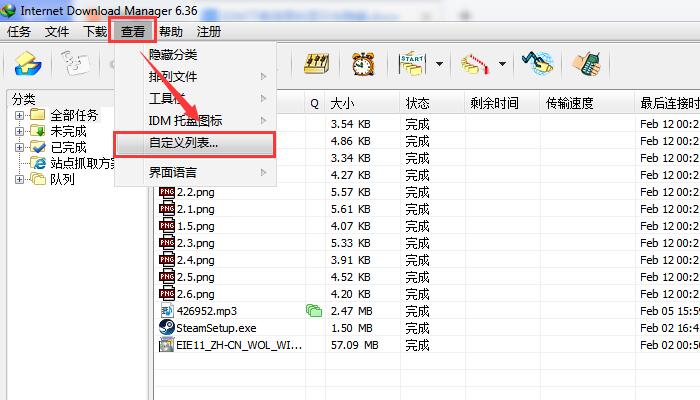Sort by 剩余时间 column header

click(x=502, y=104)
